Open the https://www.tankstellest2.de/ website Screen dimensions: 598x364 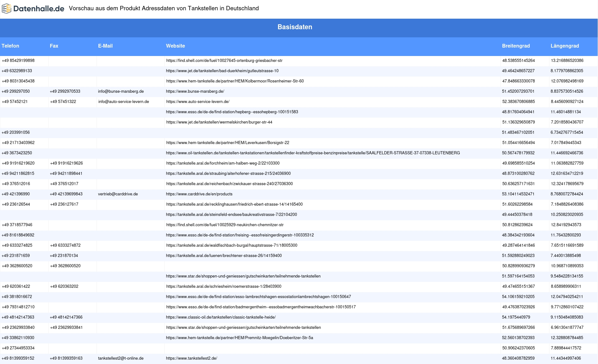click(192, 358)
